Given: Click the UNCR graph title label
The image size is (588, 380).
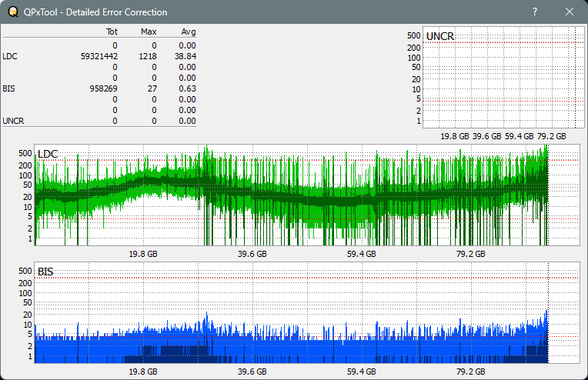Looking at the screenshot, I should pos(440,36).
